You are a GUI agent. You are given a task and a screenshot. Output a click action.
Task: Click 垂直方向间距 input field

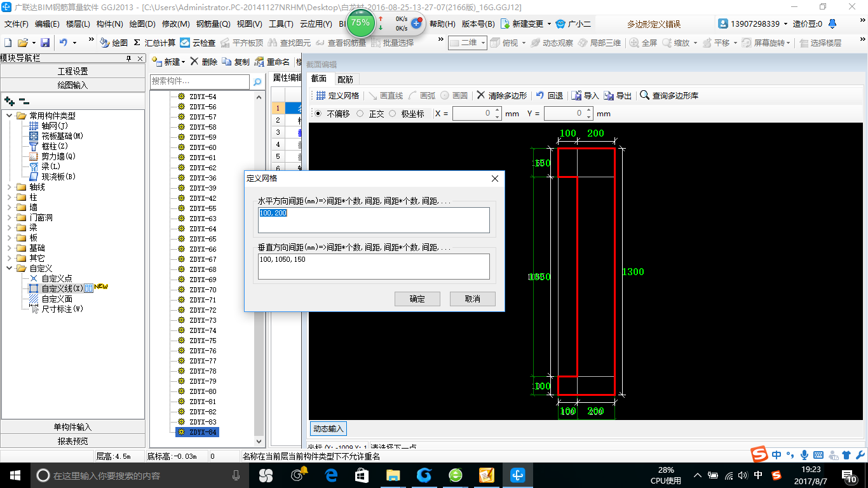374,266
